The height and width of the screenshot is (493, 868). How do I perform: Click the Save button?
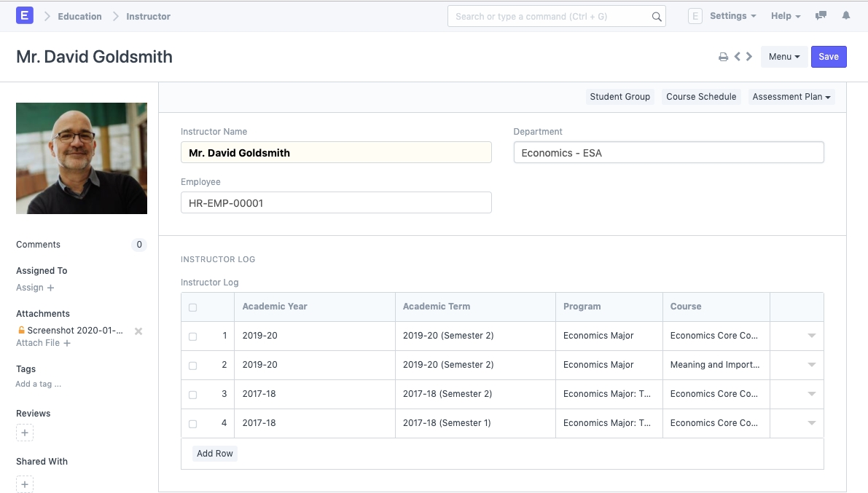pyautogui.click(x=829, y=57)
